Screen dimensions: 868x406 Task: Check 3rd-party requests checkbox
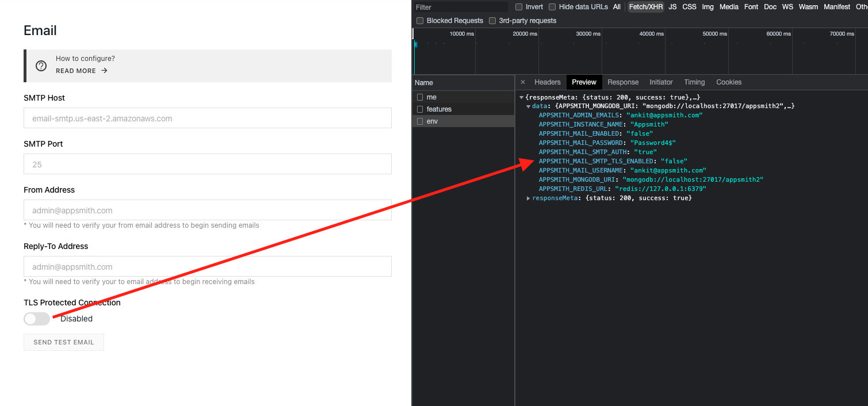tap(492, 21)
